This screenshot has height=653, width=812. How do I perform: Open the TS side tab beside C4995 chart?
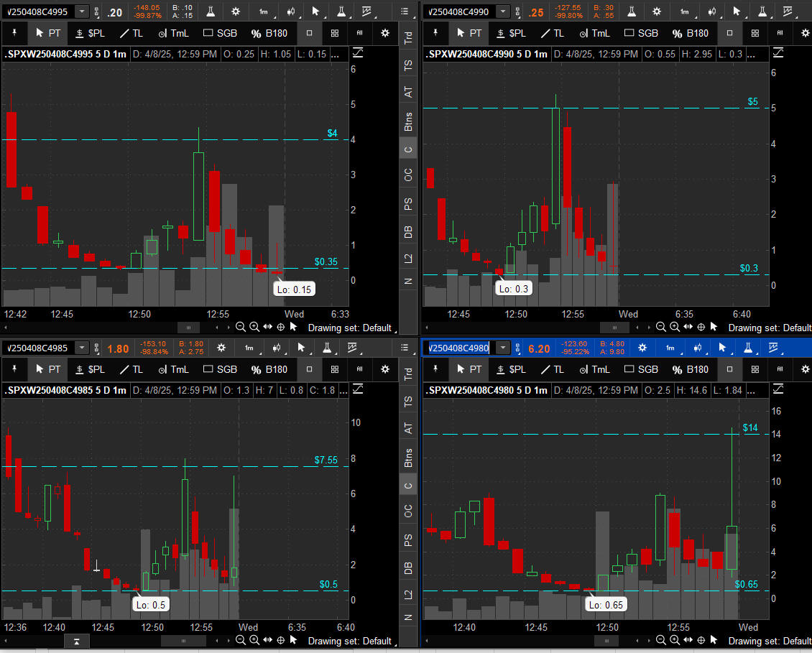(408, 65)
